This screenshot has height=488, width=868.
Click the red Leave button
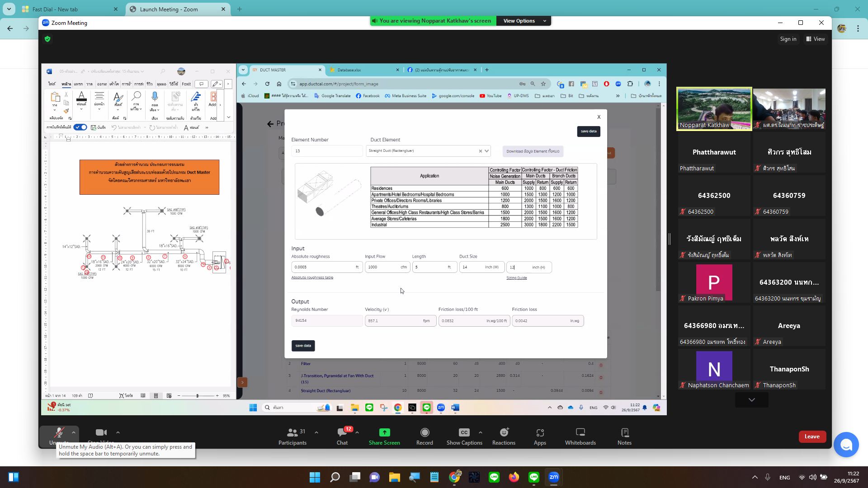pyautogui.click(x=812, y=436)
